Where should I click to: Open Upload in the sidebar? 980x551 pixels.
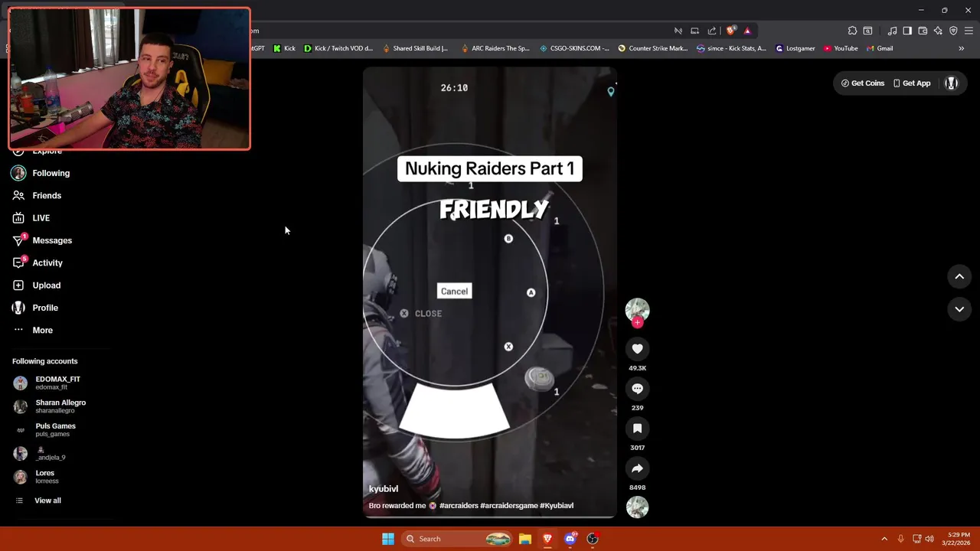(46, 285)
